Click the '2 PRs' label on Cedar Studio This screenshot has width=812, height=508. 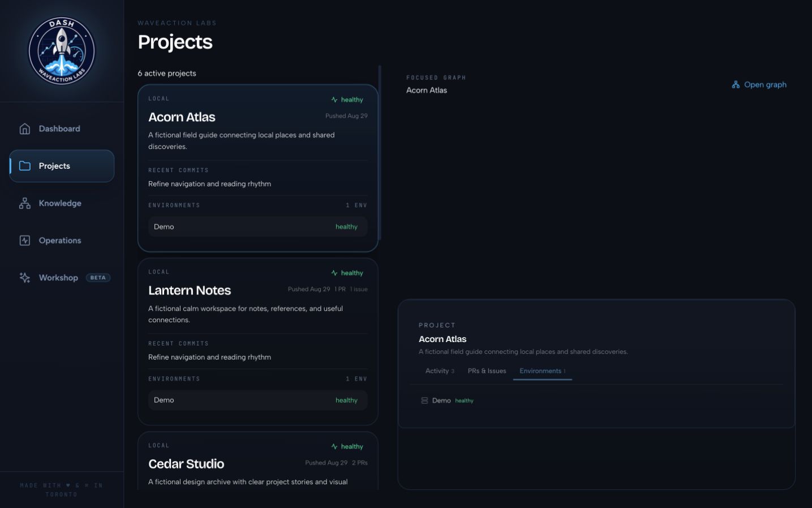[360, 463]
